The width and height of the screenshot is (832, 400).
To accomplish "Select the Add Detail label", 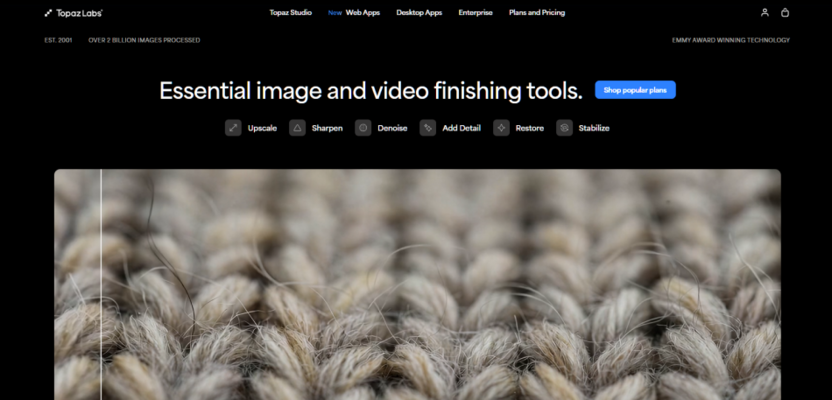I will [462, 128].
